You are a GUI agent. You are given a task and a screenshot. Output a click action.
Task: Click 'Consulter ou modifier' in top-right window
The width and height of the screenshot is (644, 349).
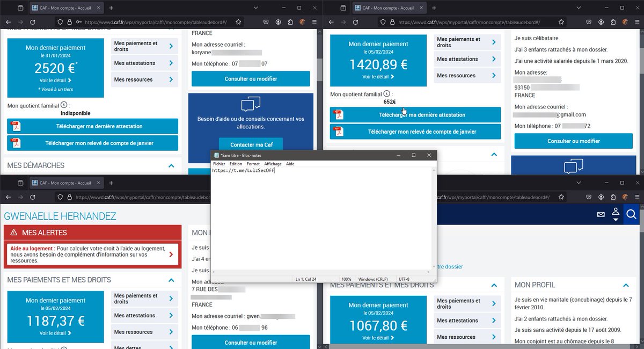pos(574,141)
